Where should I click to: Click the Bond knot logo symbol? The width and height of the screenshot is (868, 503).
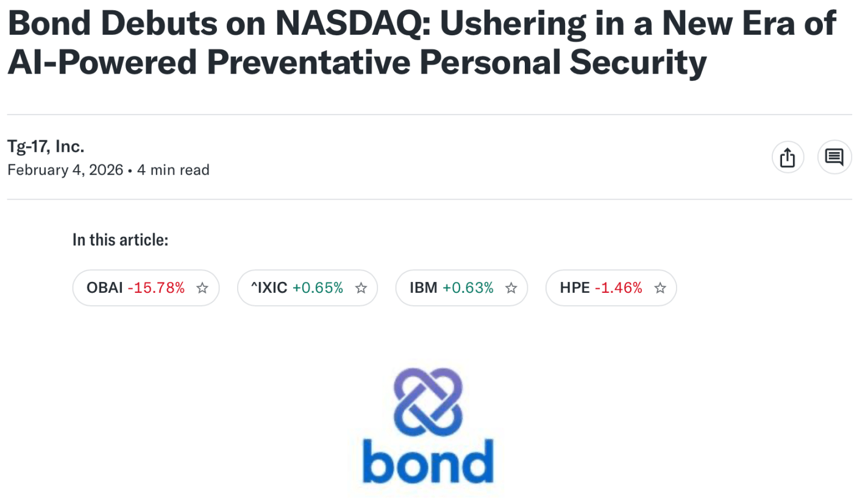[x=428, y=400]
